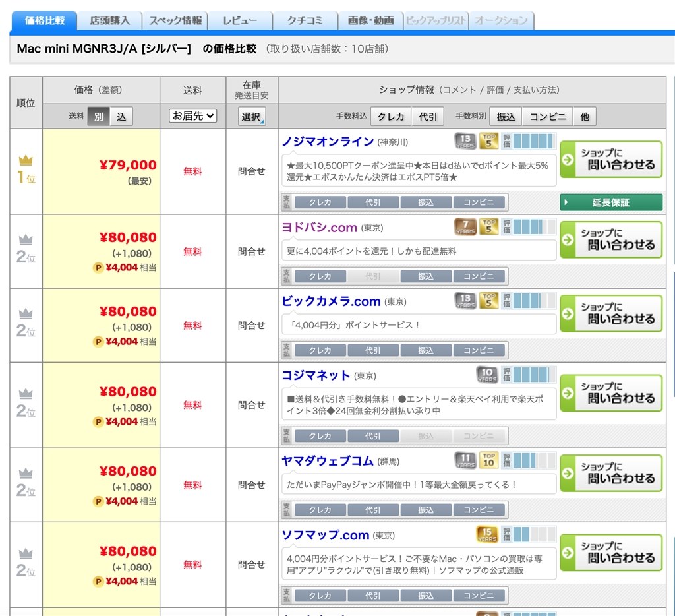Image resolution: width=675 pixels, height=616 pixels.
Task: Switch to the 店頭購入 tab
Action: (109, 20)
